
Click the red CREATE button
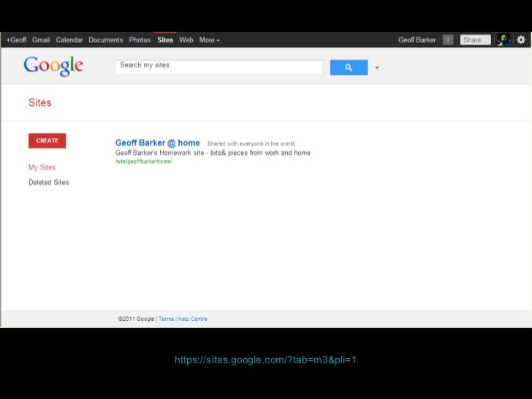[x=47, y=141]
